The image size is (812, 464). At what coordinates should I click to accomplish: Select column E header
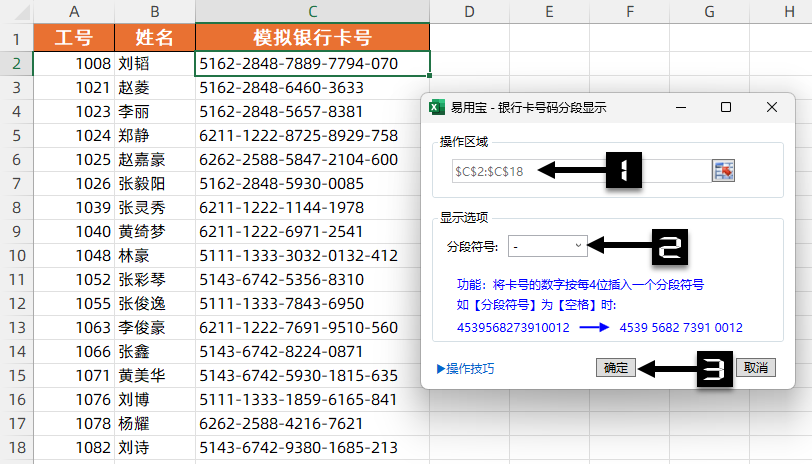549,11
